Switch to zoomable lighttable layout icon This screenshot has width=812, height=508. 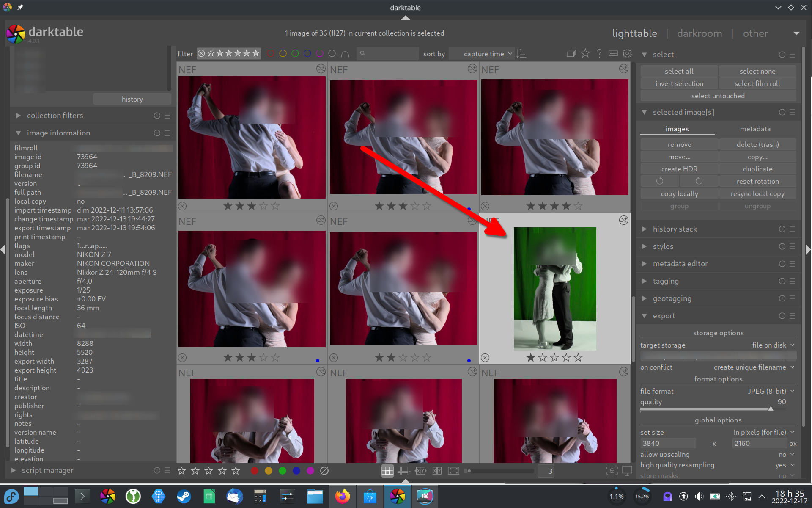point(404,471)
